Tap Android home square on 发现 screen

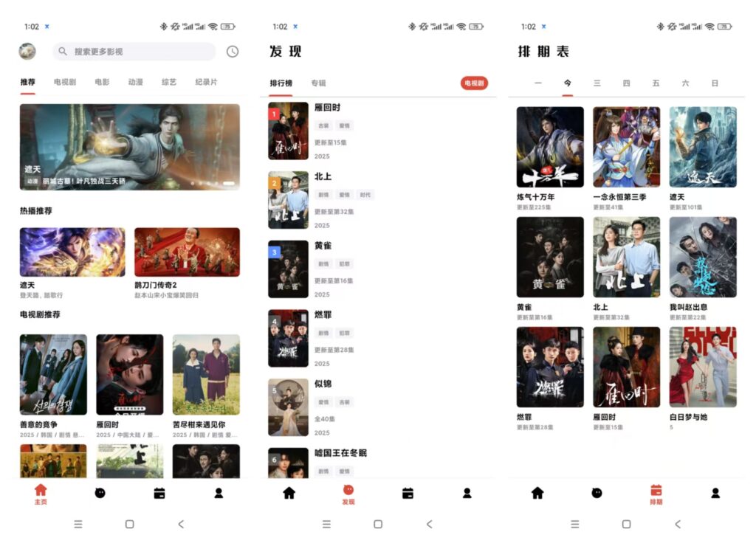(x=378, y=524)
